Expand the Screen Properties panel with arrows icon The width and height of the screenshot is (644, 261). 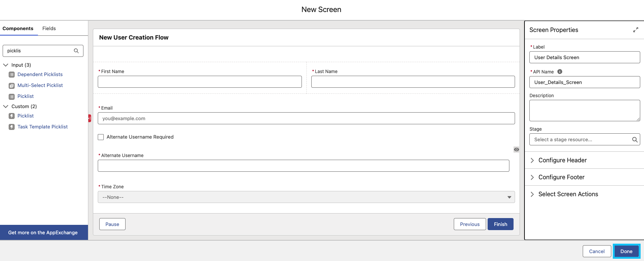[635, 30]
